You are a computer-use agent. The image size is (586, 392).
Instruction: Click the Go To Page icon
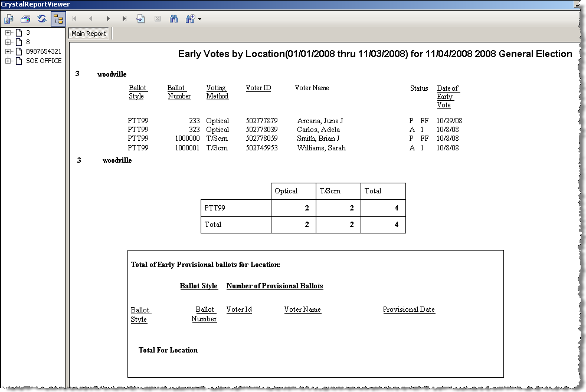tap(140, 19)
